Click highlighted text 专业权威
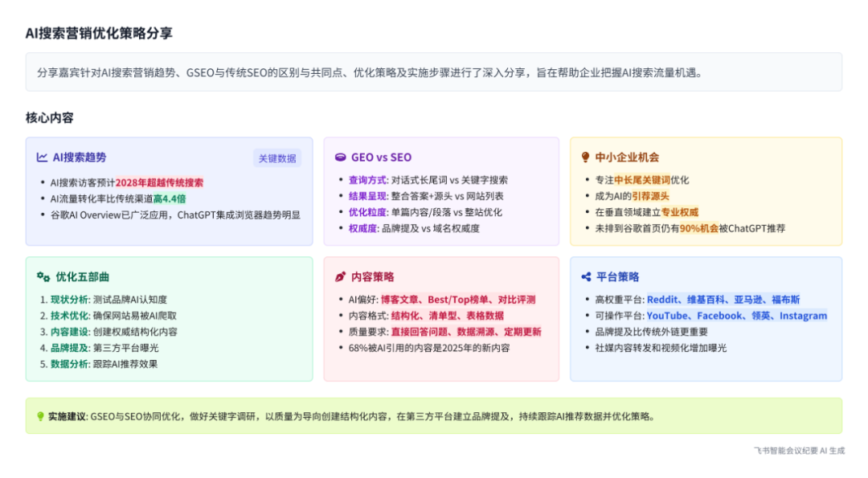 point(680,212)
